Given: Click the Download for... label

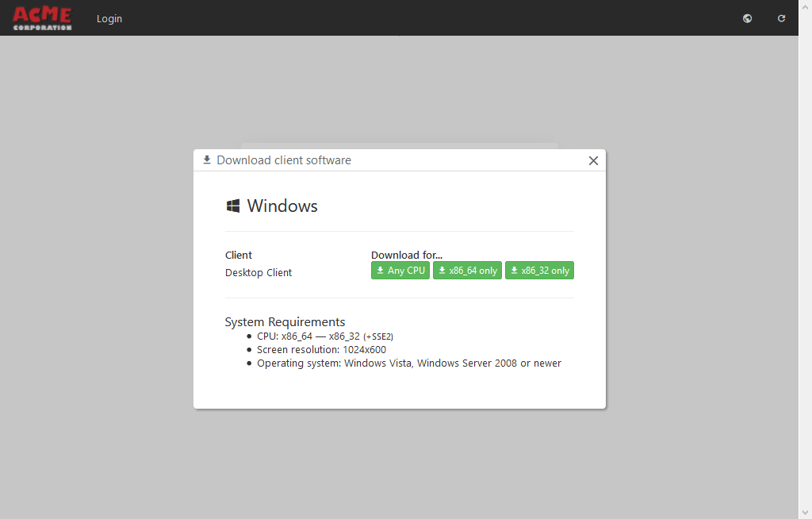Looking at the screenshot, I should [407, 255].
